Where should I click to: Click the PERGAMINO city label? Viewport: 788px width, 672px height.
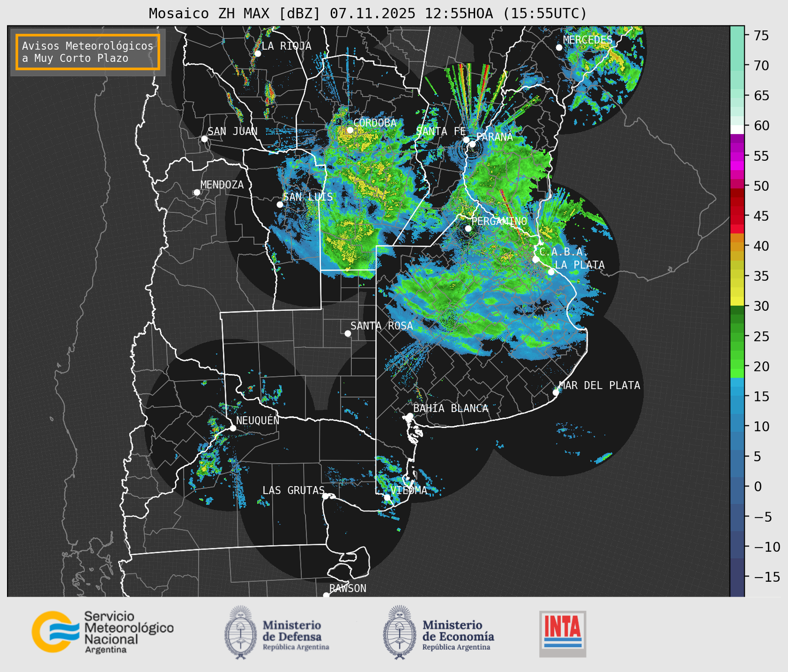[499, 221]
